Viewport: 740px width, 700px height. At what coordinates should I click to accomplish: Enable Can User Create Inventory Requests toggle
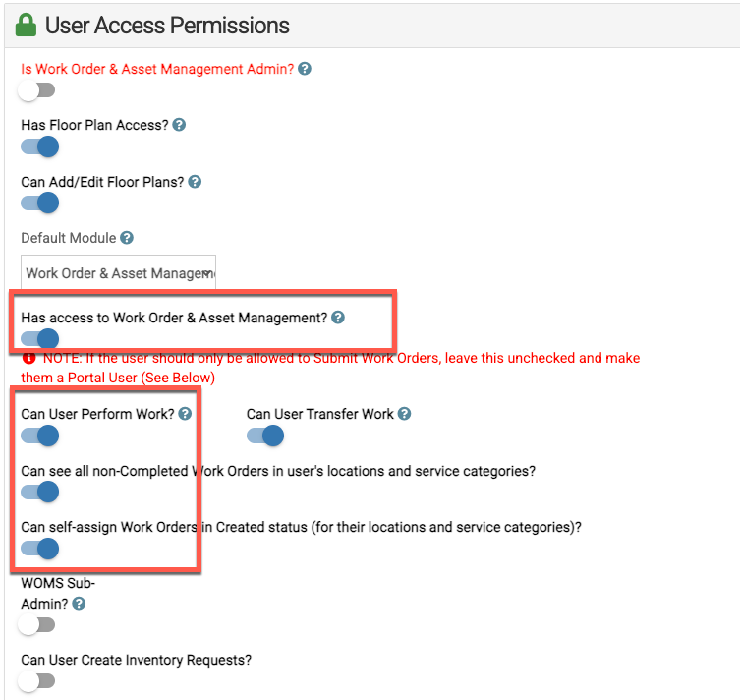coord(36,681)
